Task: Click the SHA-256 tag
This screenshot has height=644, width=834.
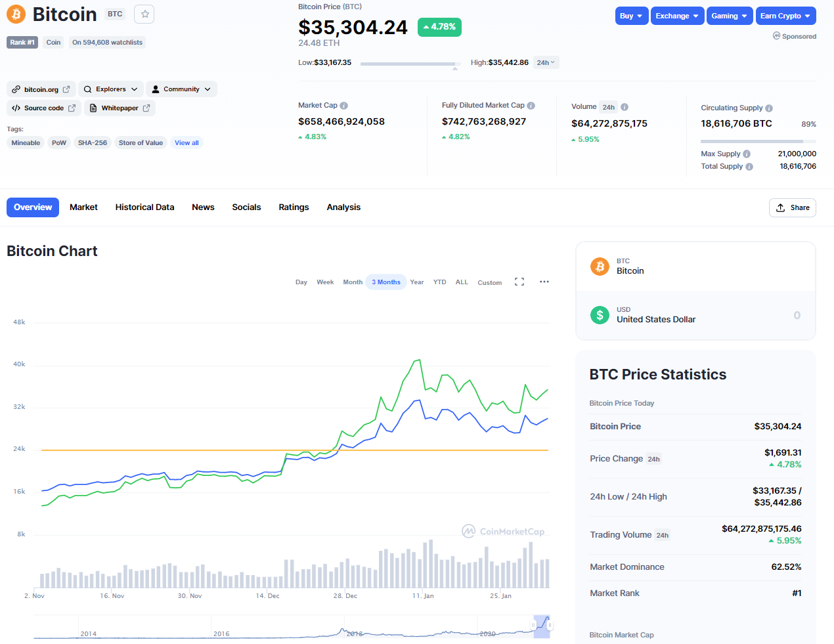Action: click(93, 142)
